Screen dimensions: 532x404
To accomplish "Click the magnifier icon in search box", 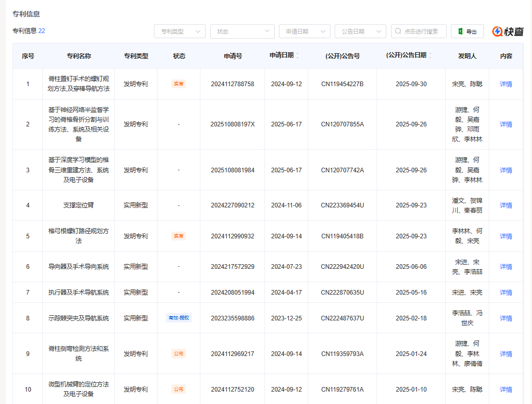I will pyautogui.click(x=398, y=31).
